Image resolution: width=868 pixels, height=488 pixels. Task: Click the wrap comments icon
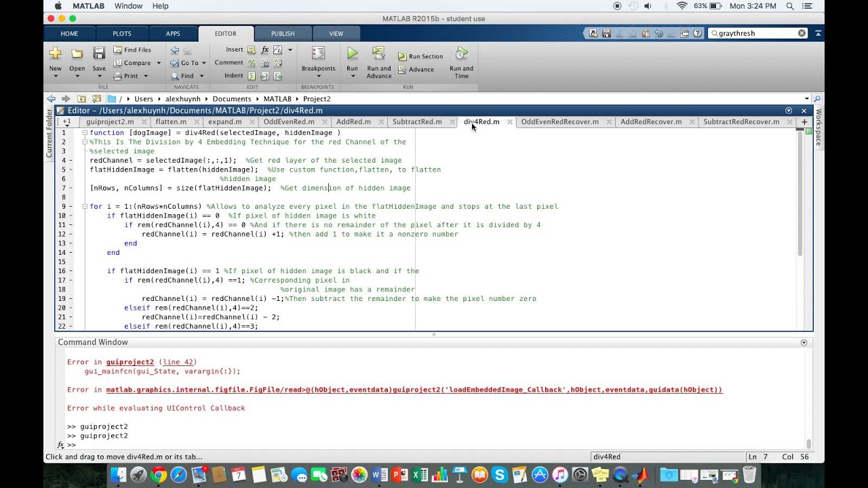277,63
